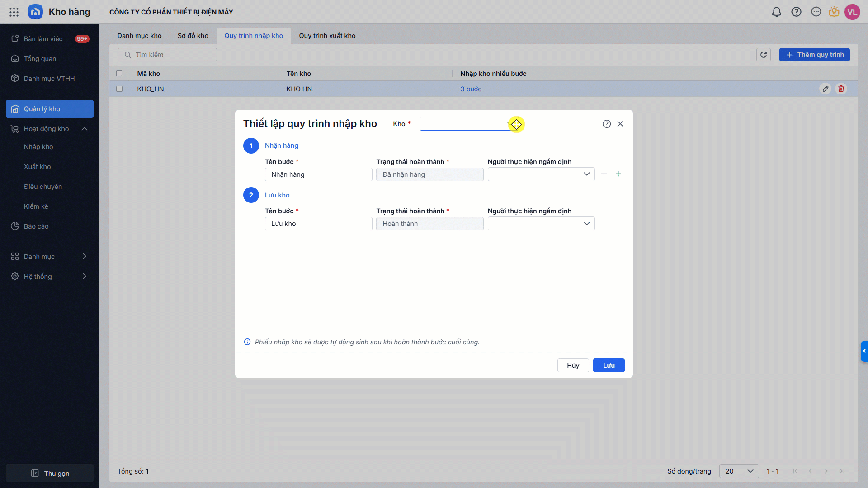Click the pencil edit icon for KHO_HN

(x=826, y=89)
